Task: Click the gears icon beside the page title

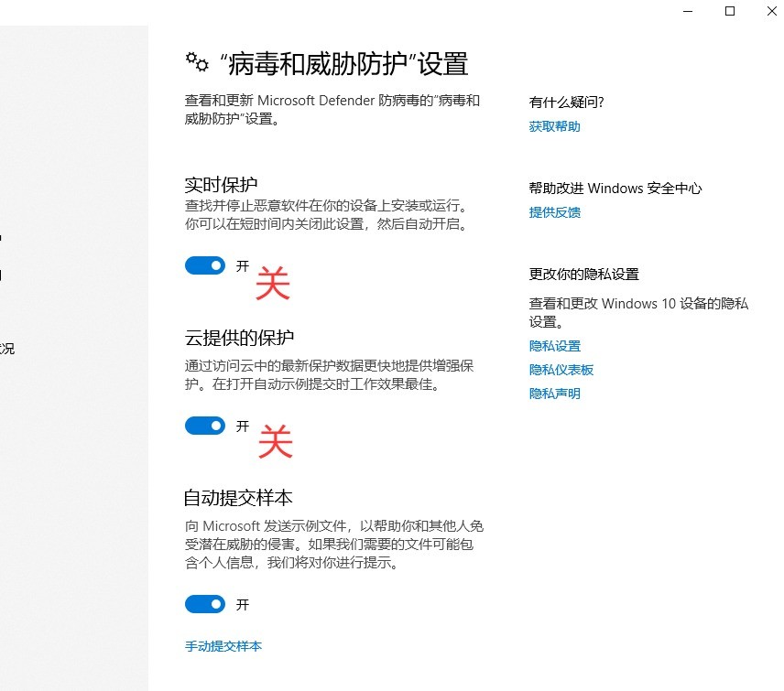Action: (x=196, y=62)
